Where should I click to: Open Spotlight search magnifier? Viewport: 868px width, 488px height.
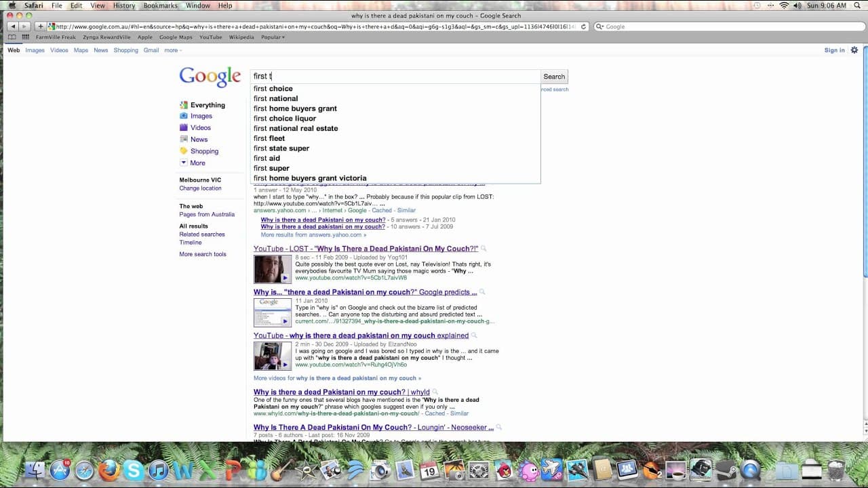point(857,5)
